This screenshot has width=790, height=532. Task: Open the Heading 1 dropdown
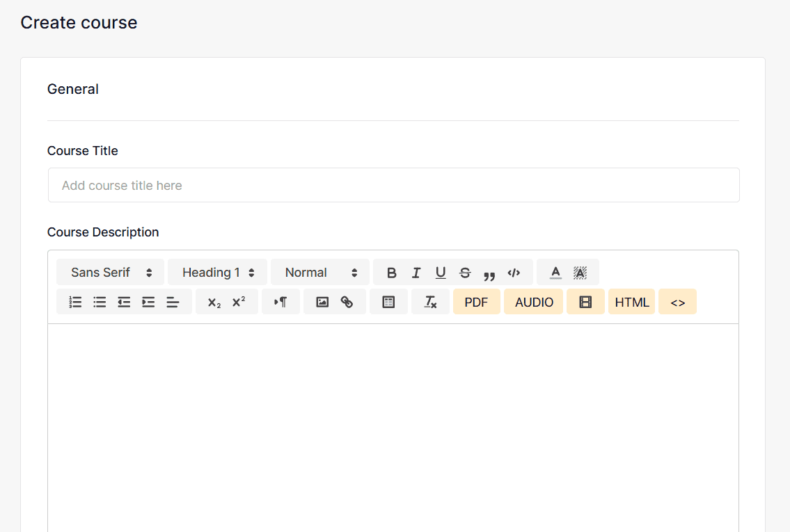[216, 272]
